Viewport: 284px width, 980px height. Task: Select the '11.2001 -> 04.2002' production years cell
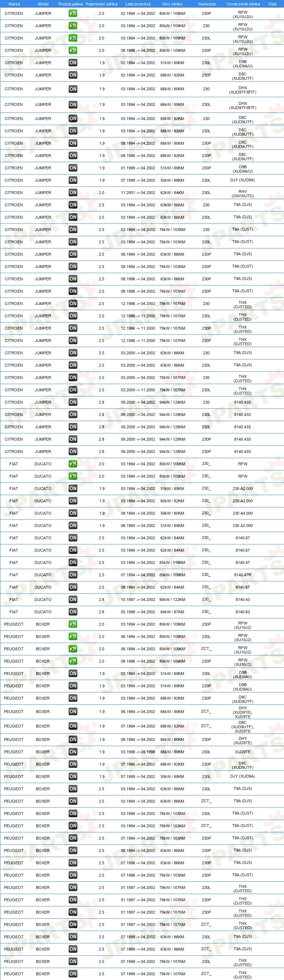click(138, 193)
